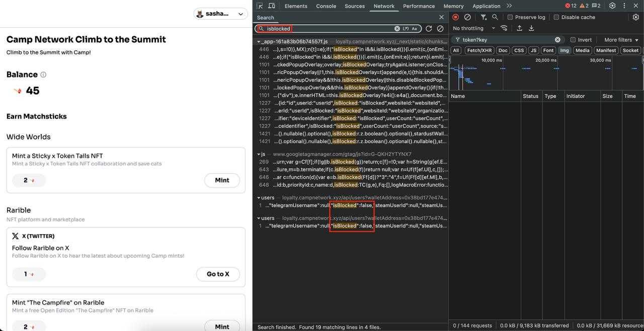Image resolution: width=644 pixels, height=331 pixels.
Task: Select the Doc type filter
Action: 503,50
